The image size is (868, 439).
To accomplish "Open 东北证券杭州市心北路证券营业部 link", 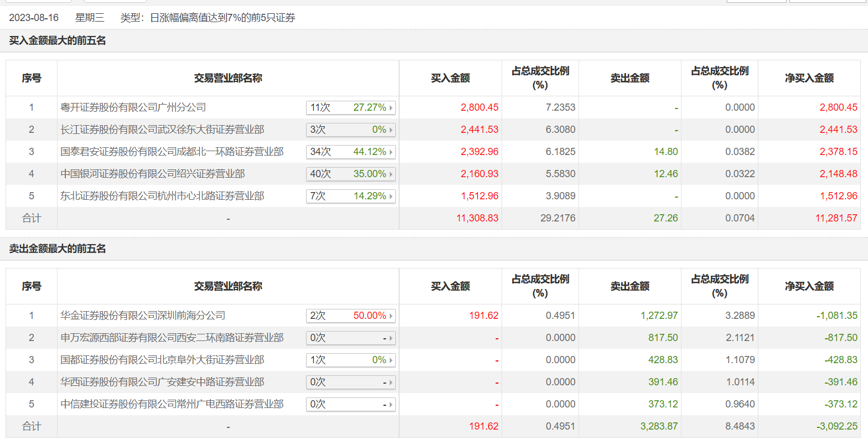I will pos(162,196).
